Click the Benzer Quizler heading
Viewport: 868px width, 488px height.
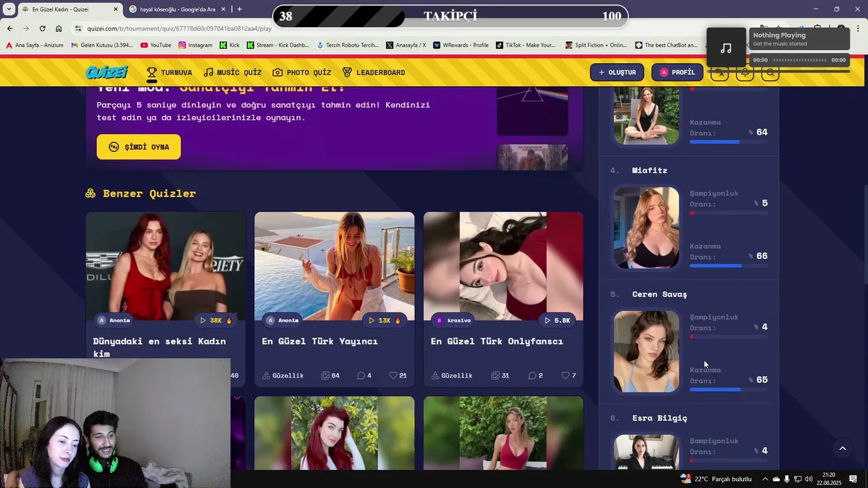pyautogui.click(x=149, y=194)
